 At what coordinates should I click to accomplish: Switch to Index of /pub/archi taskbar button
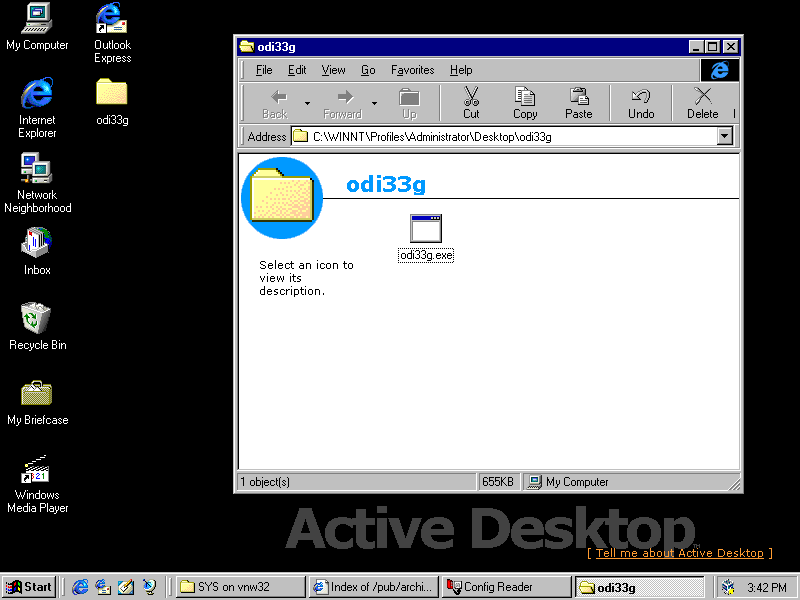(373, 587)
